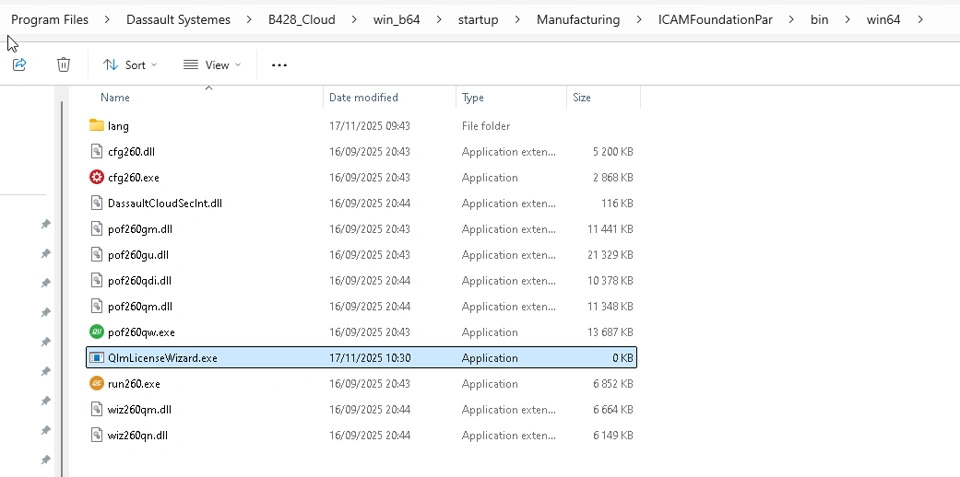This screenshot has height=477, width=960.
Task: Open the View dropdown menu
Action: (x=212, y=65)
